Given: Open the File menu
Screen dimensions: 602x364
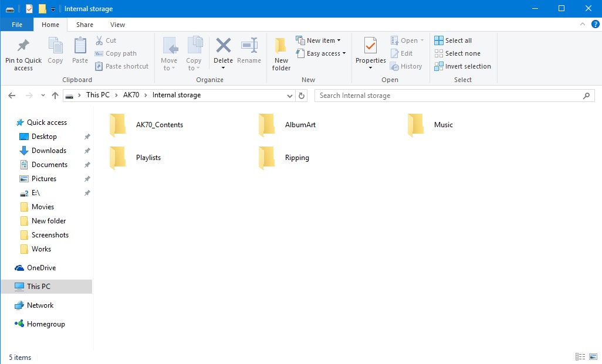Looking at the screenshot, I should point(17,25).
